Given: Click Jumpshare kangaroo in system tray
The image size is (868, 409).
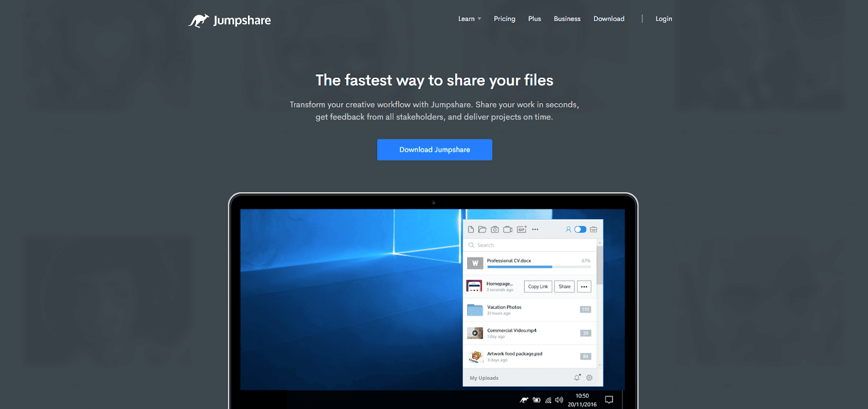Looking at the screenshot, I should [x=524, y=400].
